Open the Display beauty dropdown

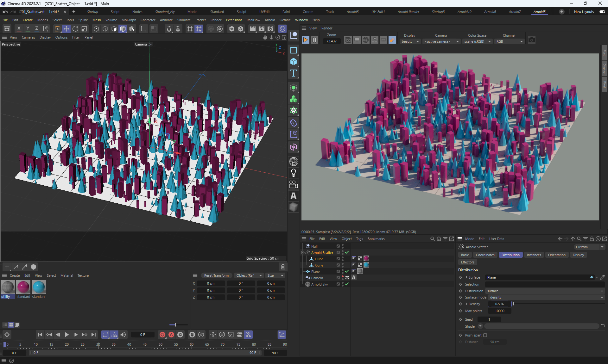pos(410,41)
